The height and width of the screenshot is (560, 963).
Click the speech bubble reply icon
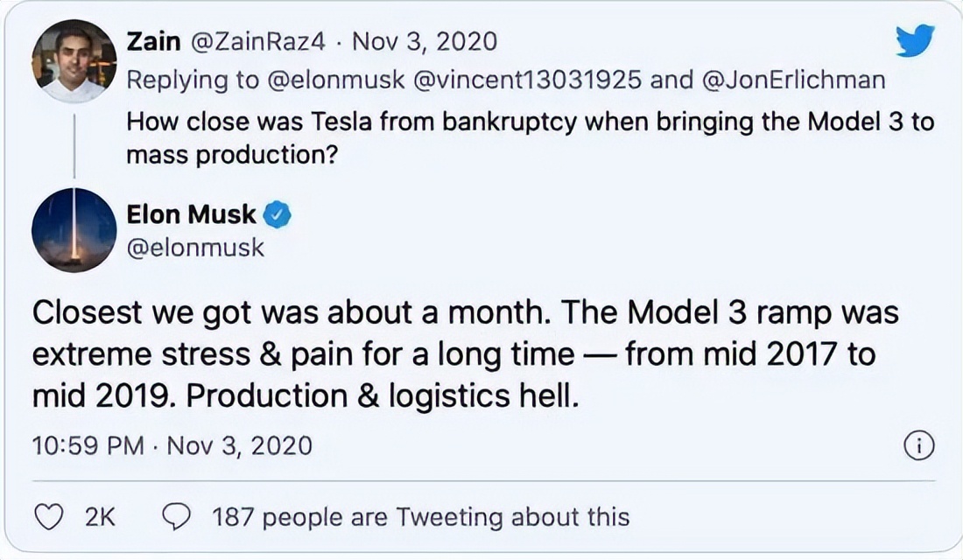pyautogui.click(x=178, y=516)
